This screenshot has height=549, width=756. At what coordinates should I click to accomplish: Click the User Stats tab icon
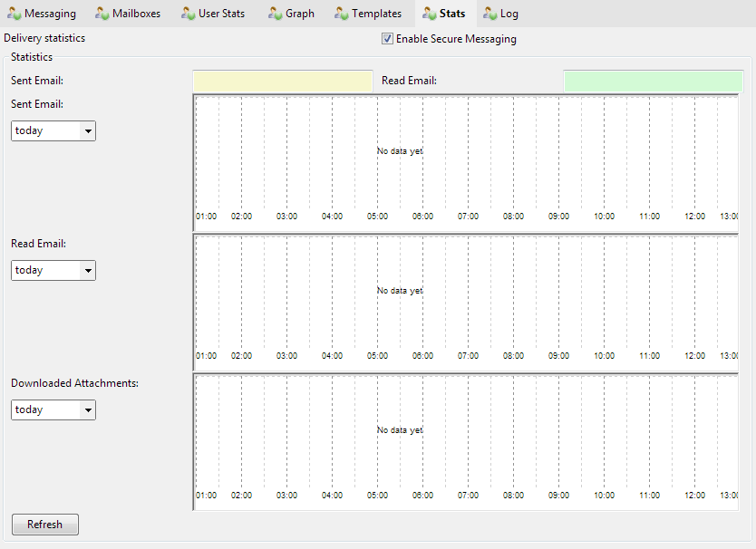(x=189, y=14)
